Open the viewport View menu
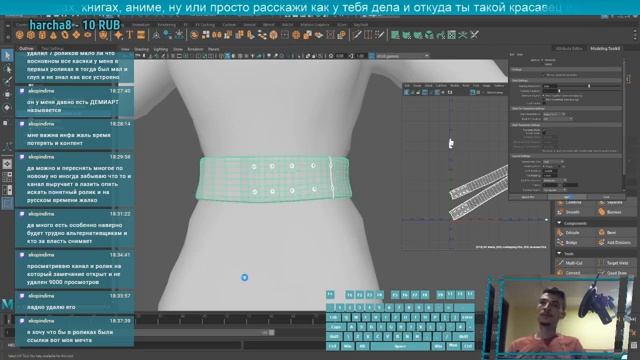 point(125,49)
